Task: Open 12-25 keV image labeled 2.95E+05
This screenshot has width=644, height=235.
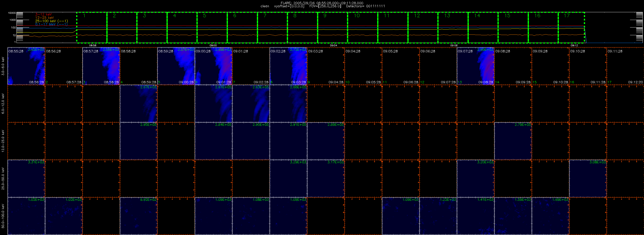Action: point(139,141)
